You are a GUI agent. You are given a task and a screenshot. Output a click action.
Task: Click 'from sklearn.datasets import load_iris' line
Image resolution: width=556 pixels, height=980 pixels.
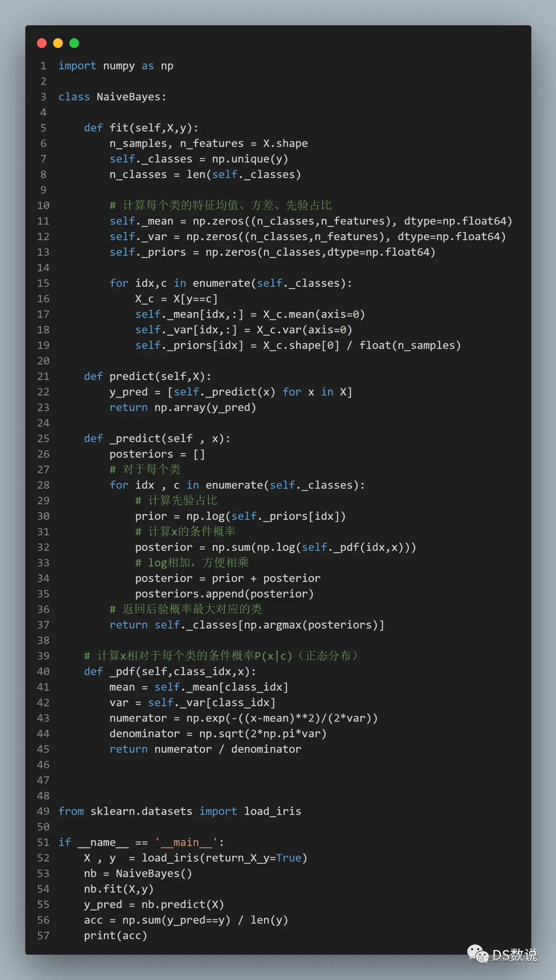point(180,811)
